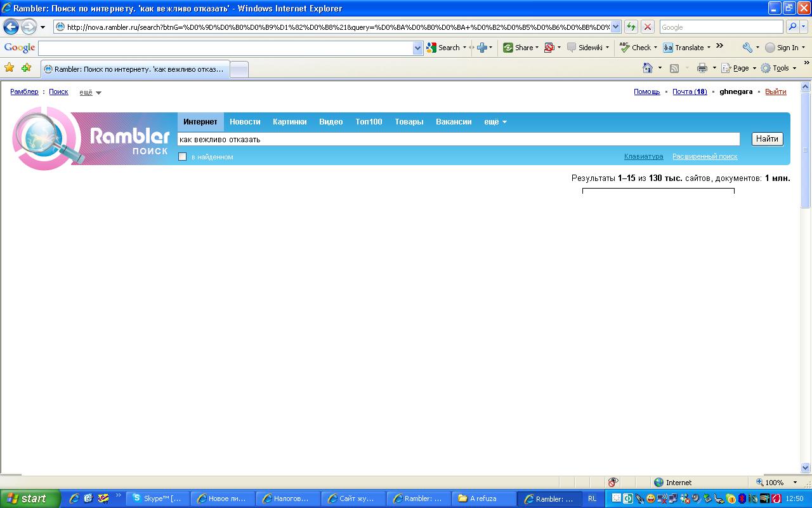Open the Клавиатура link
This screenshot has width=812, height=508.
[644, 156]
